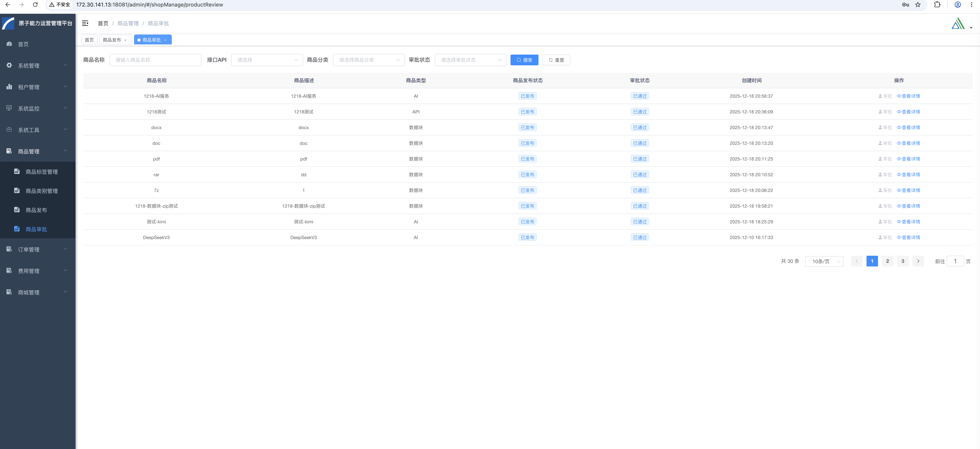This screenshot has width=980, height=449.
Task: Open the 审批状态 dropdown
Action: (471, 60)
